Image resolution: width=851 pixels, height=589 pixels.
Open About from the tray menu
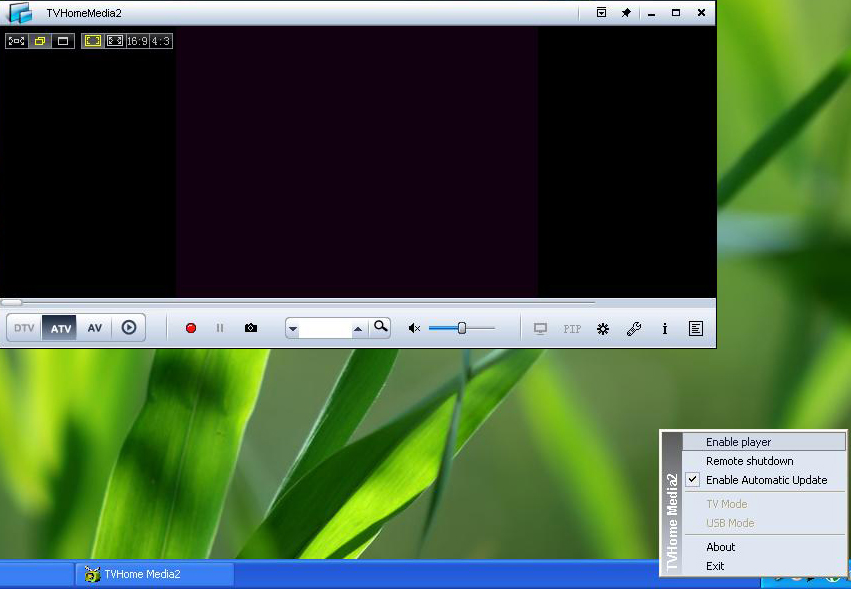pos(764,547)
